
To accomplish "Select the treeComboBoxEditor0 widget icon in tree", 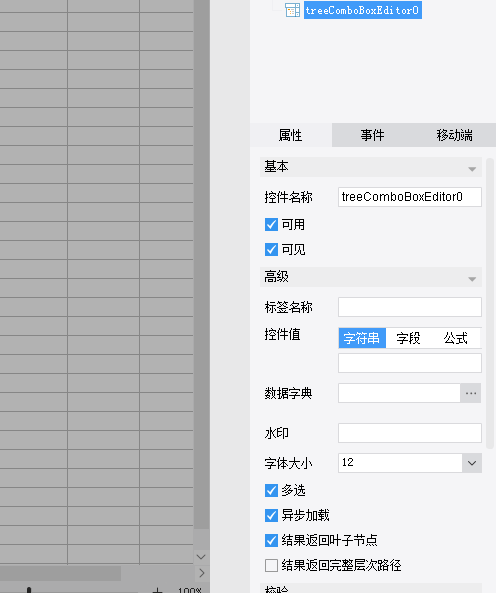I will (x=292, y=10).
